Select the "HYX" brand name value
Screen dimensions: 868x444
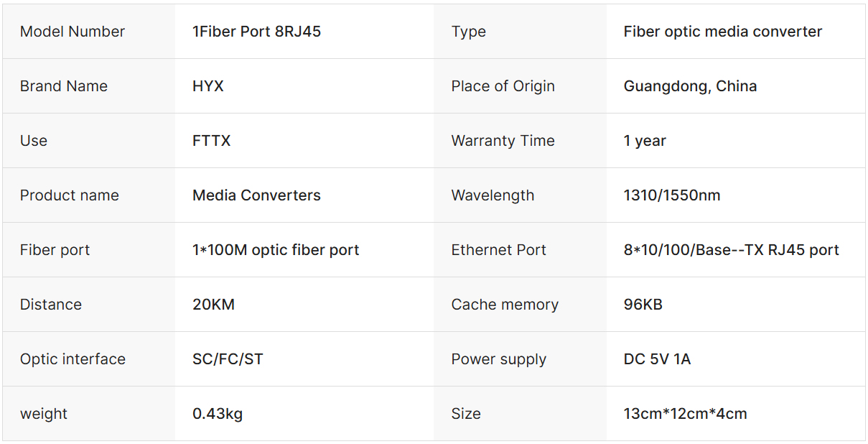point(208,86)
